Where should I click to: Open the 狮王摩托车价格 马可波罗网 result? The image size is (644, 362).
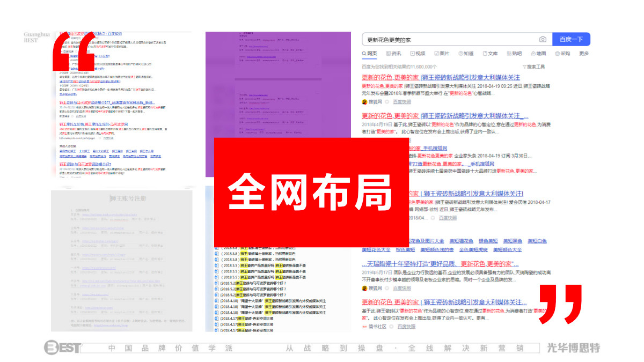[x=93, y=124]
